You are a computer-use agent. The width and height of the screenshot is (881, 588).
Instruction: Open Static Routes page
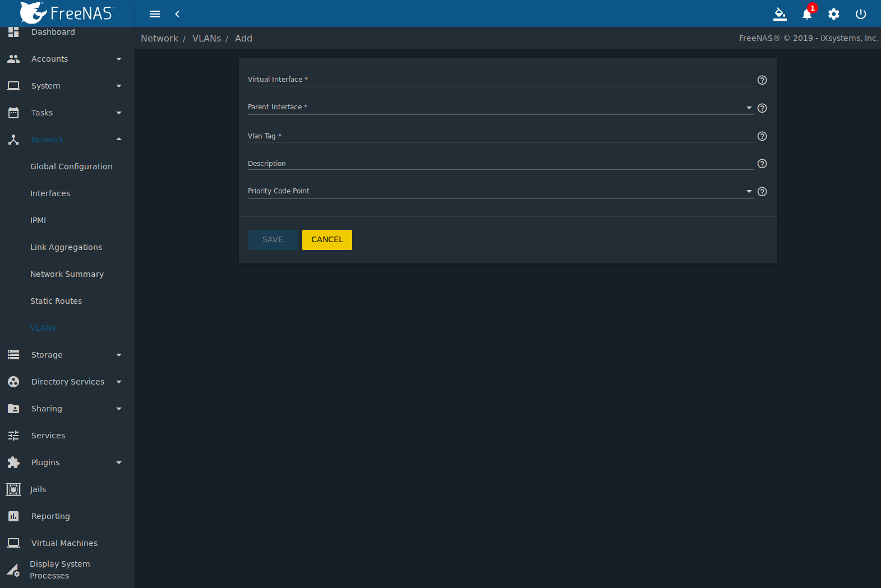[56, 301]
